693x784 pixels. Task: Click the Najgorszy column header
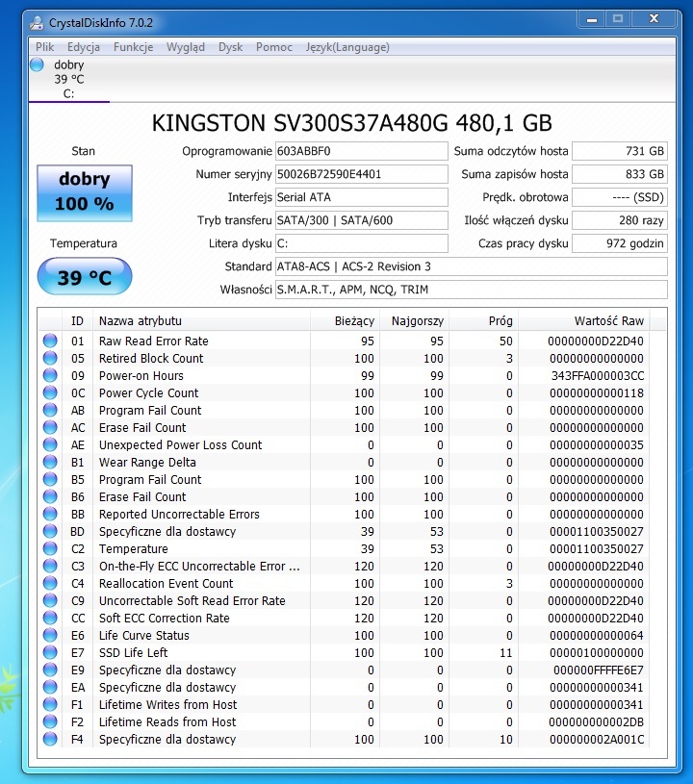tap(415, 320)
